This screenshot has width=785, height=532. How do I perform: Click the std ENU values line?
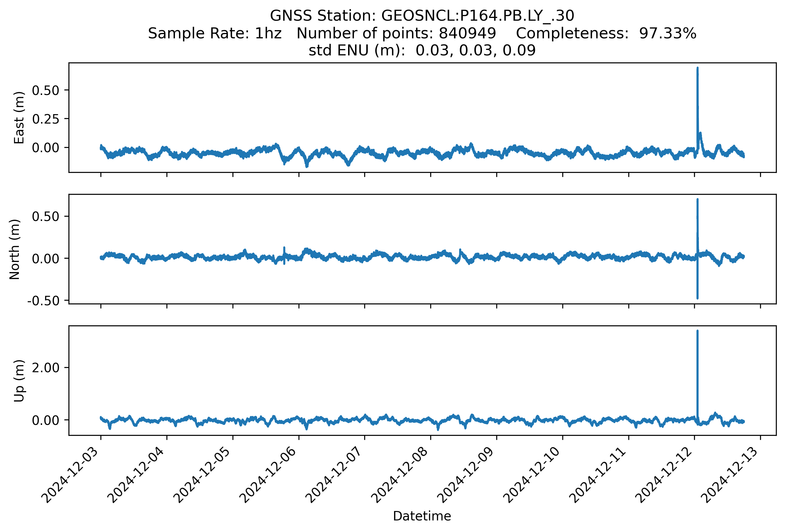[x=422, y=51]
